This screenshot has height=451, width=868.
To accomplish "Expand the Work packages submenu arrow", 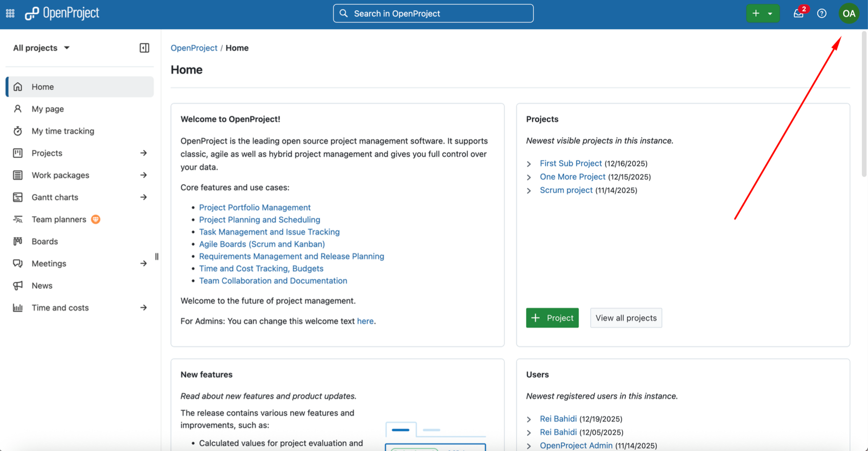I will (143, 175).
